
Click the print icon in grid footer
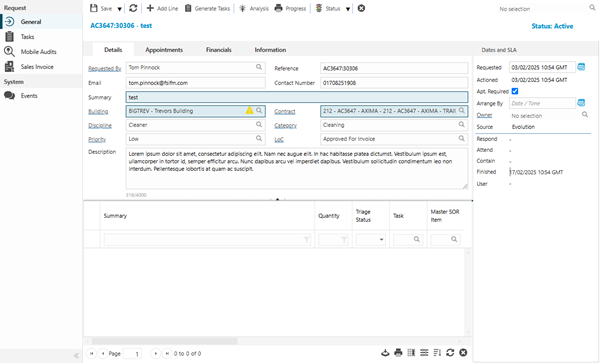[398, 353]
